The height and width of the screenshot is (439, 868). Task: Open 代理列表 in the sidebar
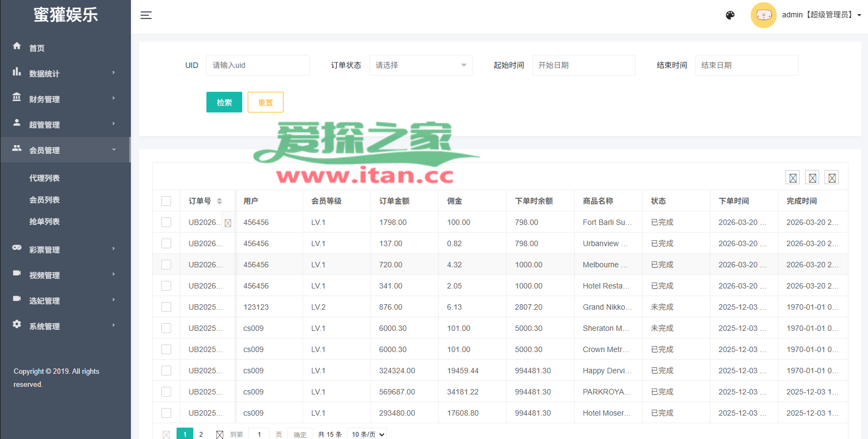[45, 178]
